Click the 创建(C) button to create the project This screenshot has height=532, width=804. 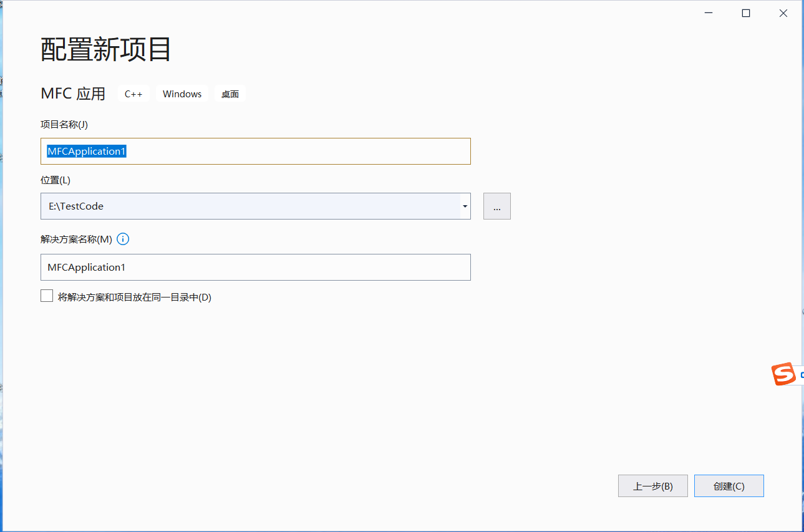pyautogui.click(x=729, y=486)
